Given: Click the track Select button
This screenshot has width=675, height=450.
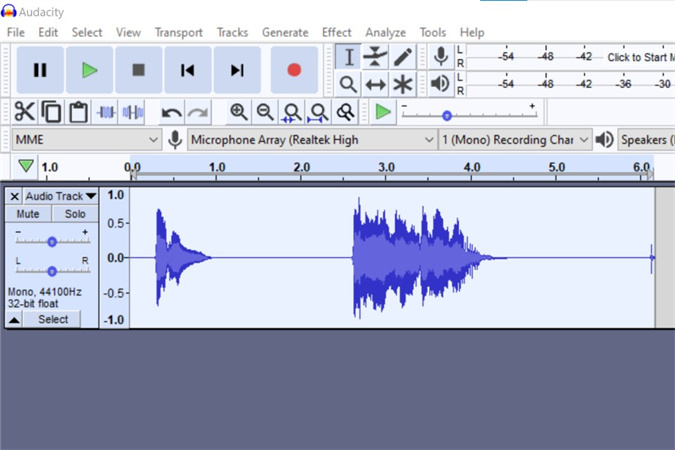Looking at the screenshot, I should point(53,319).
